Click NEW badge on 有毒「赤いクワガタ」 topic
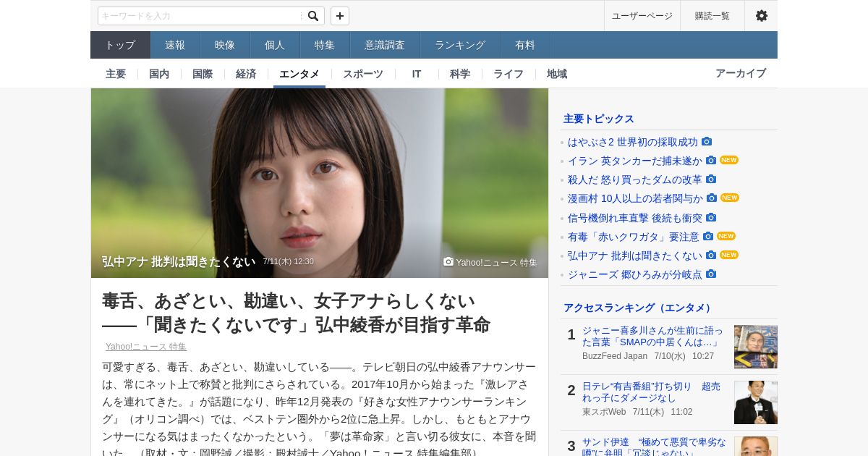 [x=726, y=236]
